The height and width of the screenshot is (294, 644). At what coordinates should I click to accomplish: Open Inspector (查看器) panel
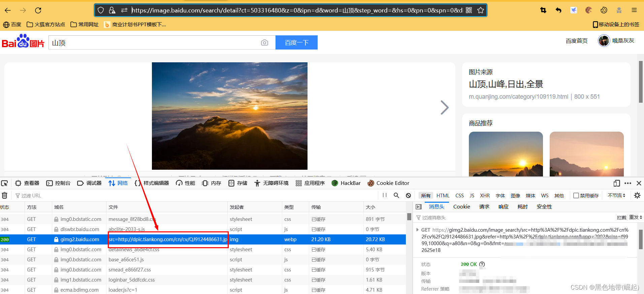point(27,183)
